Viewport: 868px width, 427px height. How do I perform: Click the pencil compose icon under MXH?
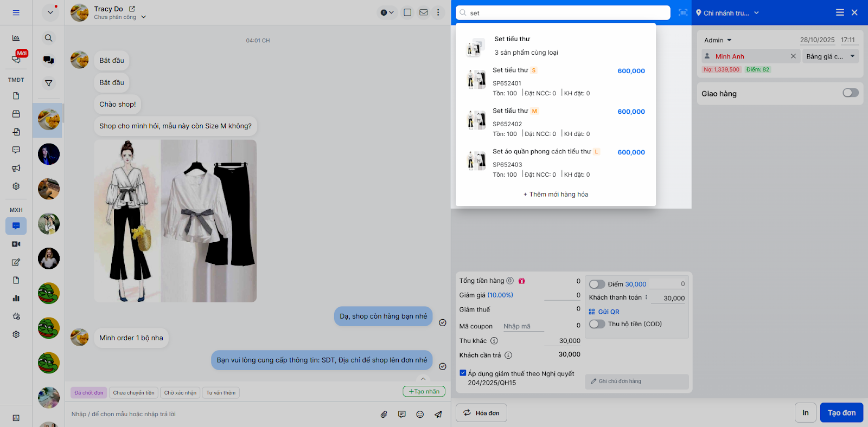16,262
